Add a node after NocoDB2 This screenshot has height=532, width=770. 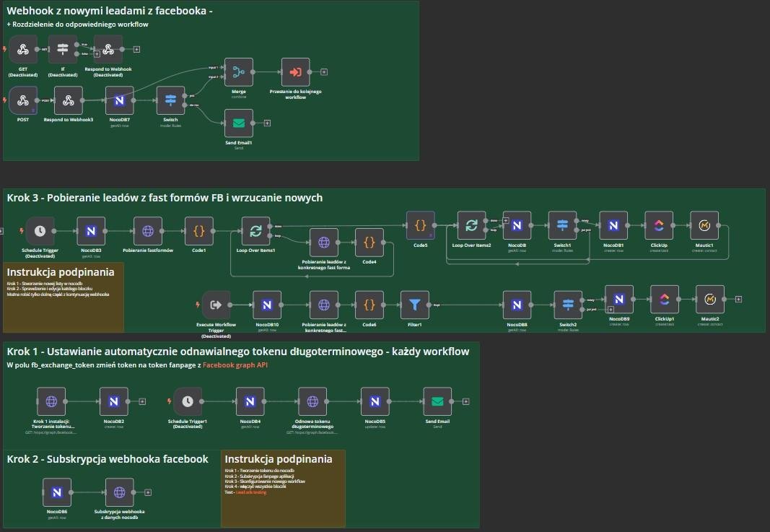tap(142, 401)
